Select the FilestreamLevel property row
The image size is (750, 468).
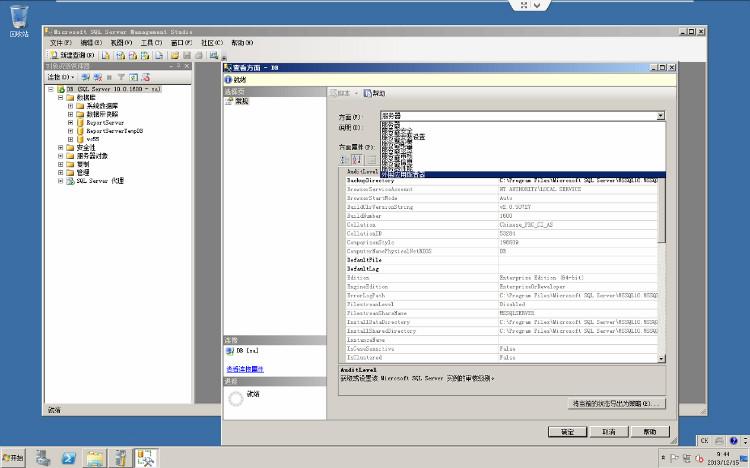(501, 304)
